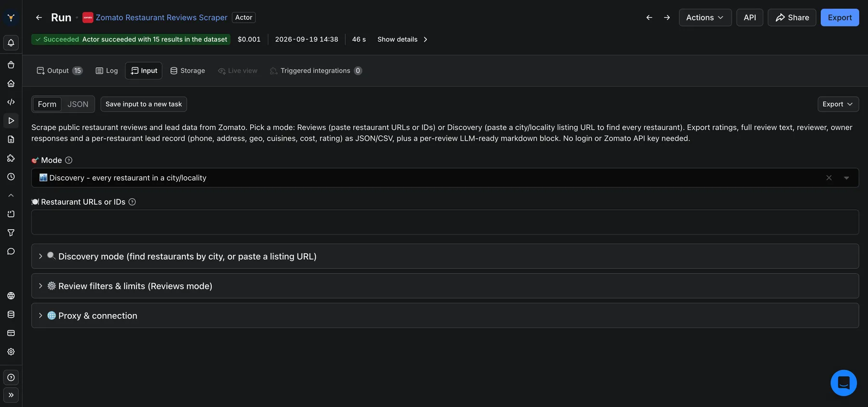Open the Actions dropdown
The image size is (868, 407).
[705, 18]
